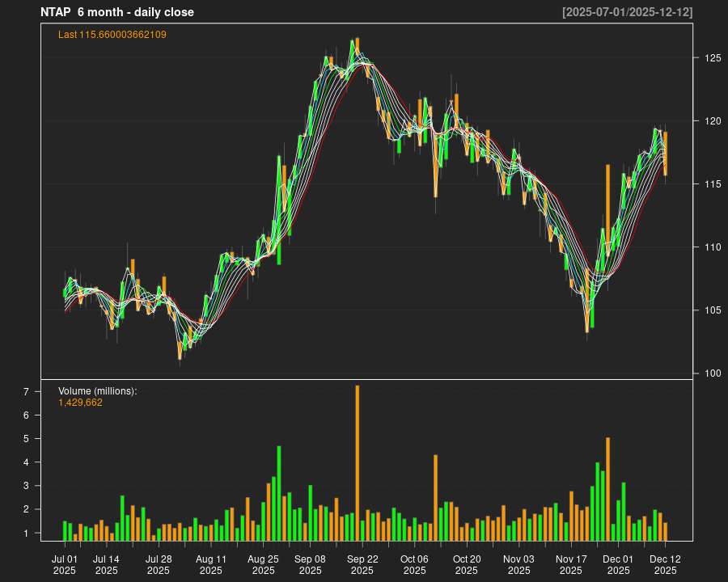Image resolution: width=728 pixels, height=582 pixels.
Task: Click the Nov 17 2025 date label
Action: click(x=571, y=564)
